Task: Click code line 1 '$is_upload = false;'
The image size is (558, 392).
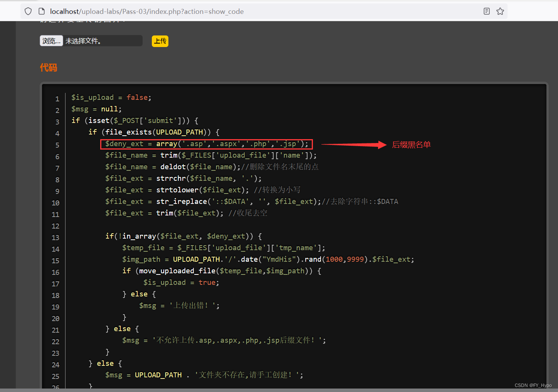Action: [111, 98]
